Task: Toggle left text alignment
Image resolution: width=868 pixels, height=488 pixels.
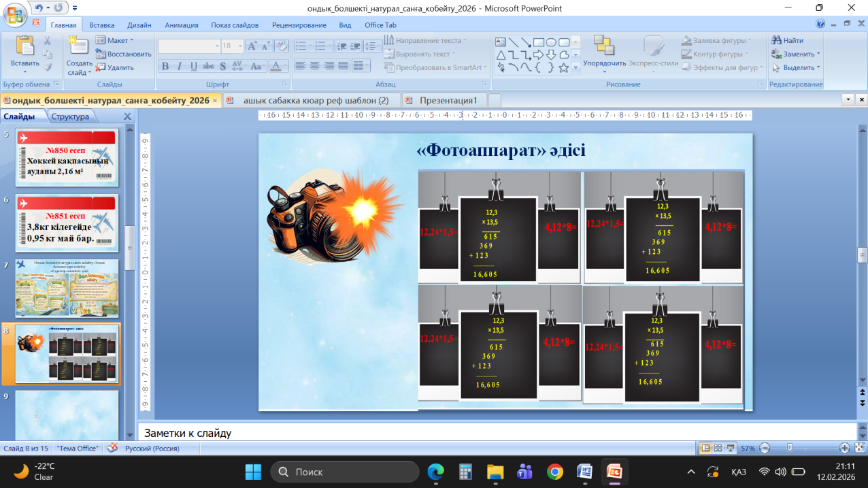Action: pos(300,67)
